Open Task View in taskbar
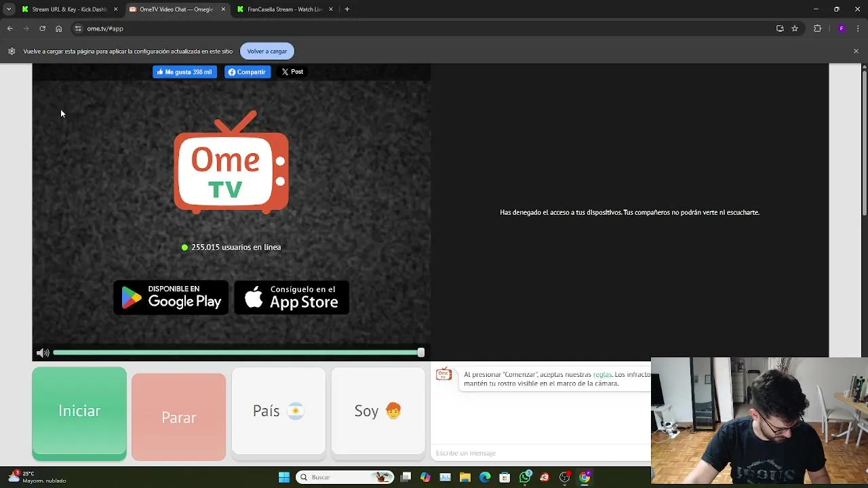Viewport: 868px width, 488px height. pyautogui.click(x=406, y=477)
